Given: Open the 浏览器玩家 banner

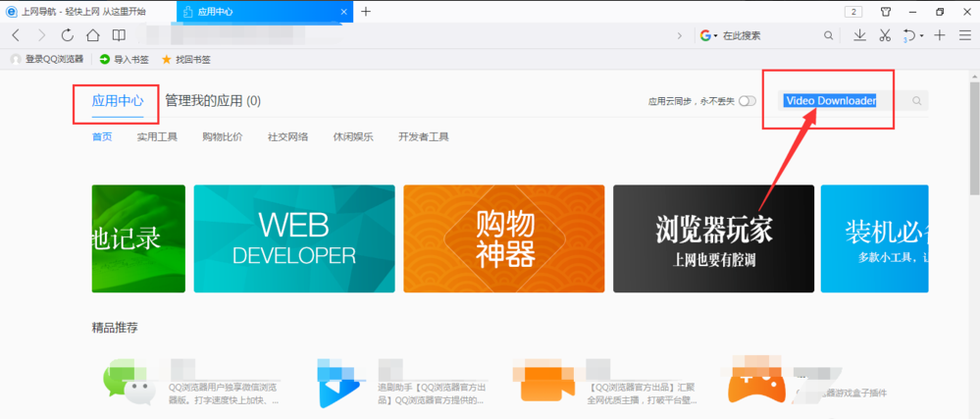Looking at the screenshot, I should tap(714, 238).
